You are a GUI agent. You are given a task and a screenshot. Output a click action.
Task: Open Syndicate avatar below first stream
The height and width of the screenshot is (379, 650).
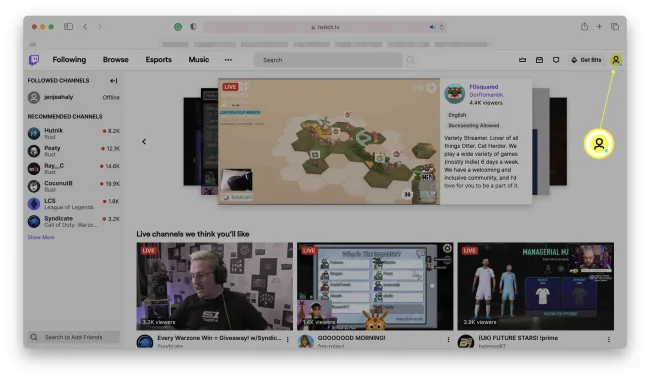[145, 342]
